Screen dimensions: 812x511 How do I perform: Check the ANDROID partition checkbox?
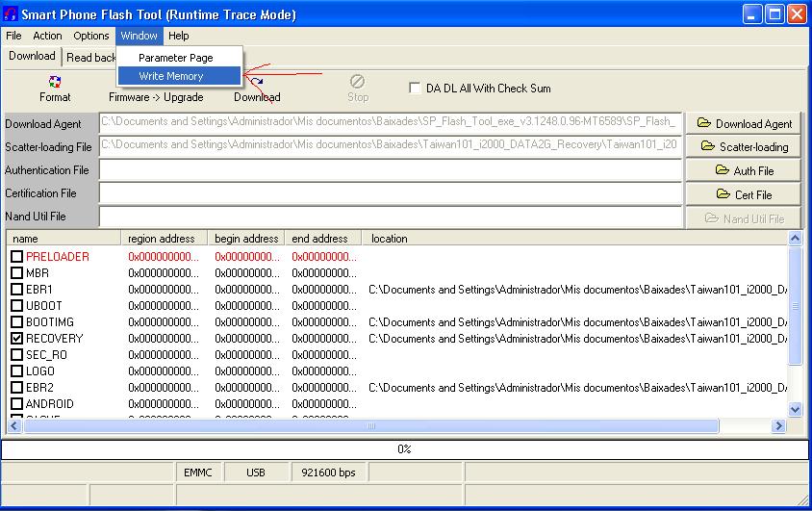click(x=17, y=404)
